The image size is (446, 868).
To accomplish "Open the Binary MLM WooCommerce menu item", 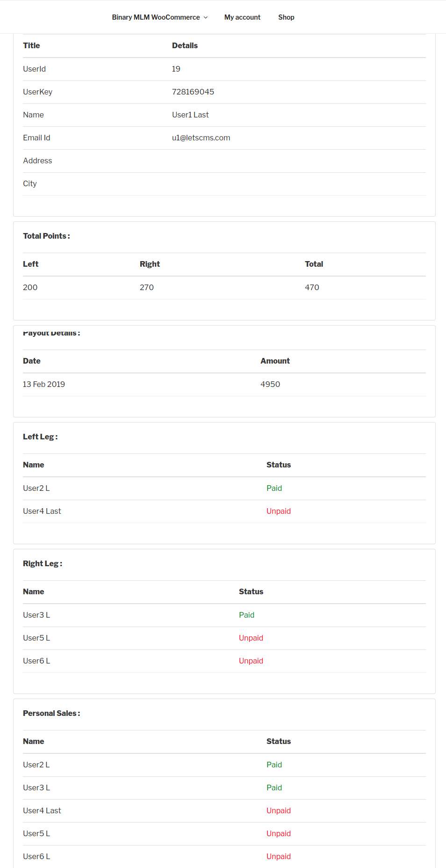I will tap(156, 17).
